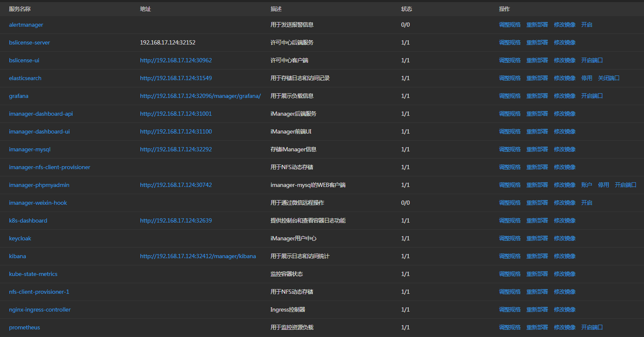The height and width of the screenshot is (337, 644).
Task: Open the alertmanager service link
Action: [26, 25]
